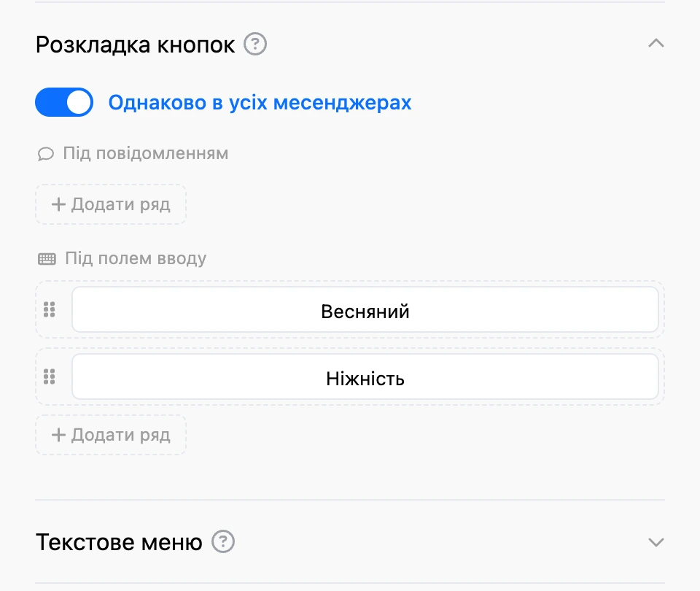Open help for Розкладка кнопок
The image size is (700, 591).
(x=255, y=45)
